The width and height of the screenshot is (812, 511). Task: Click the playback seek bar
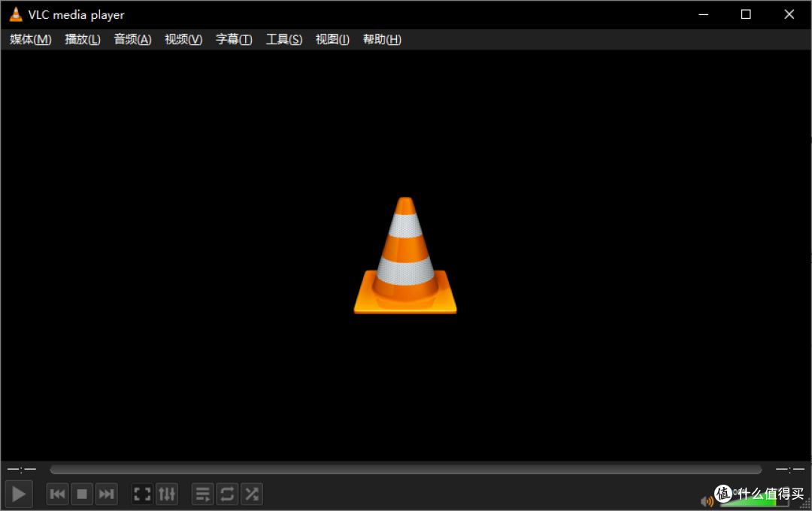405,470
